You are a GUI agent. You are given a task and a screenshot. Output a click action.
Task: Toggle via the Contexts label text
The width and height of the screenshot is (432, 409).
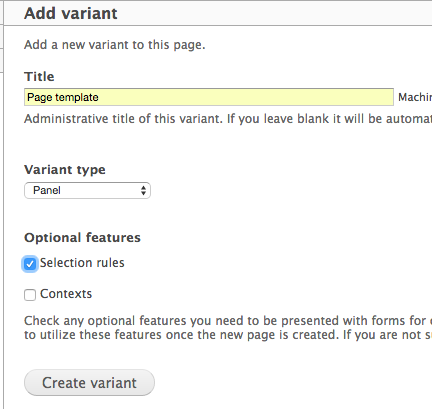click(66, 294)
